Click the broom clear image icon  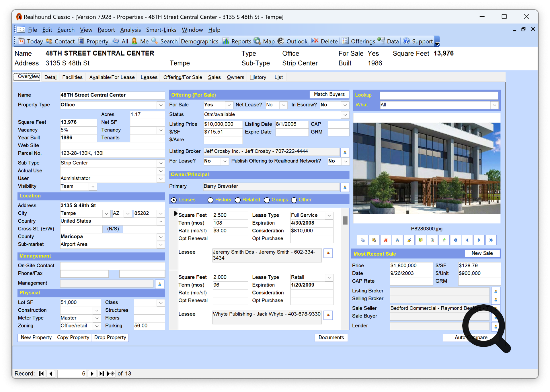(409, 240)
